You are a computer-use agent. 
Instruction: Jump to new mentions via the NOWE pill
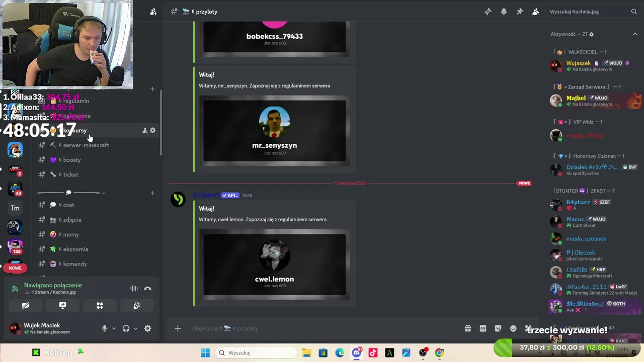pos(15,268)
